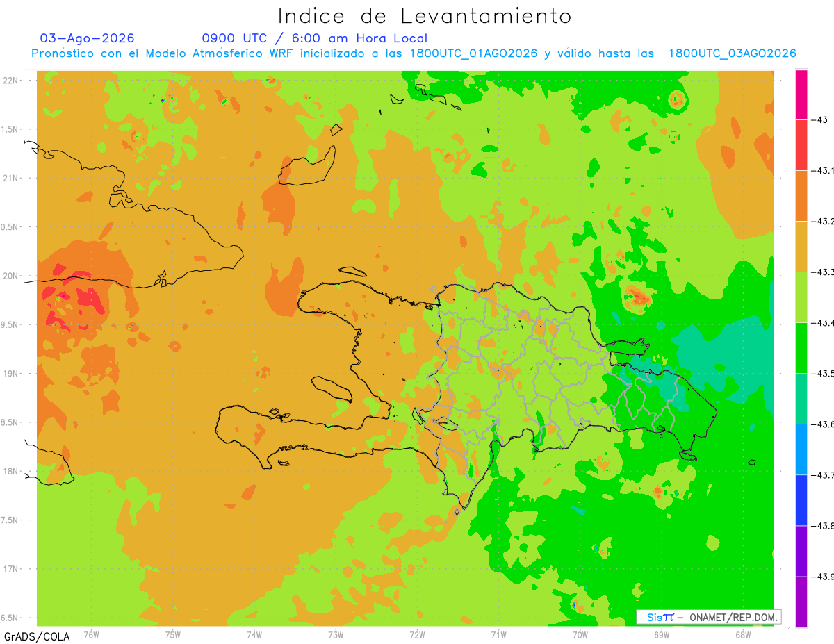
Task: Click the "17N" latitude label
Action: point(11,569)
